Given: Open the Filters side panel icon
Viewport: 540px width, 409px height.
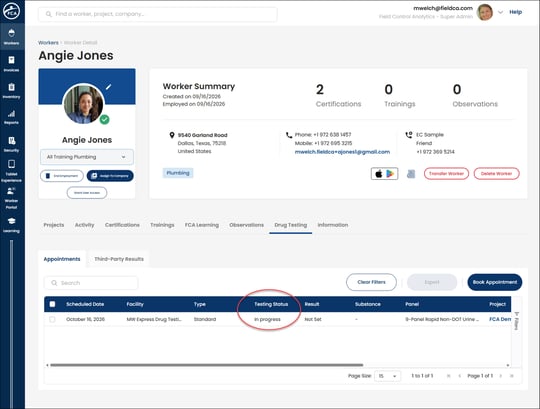Looking at the screenshot, I should (x=517, y=321).
